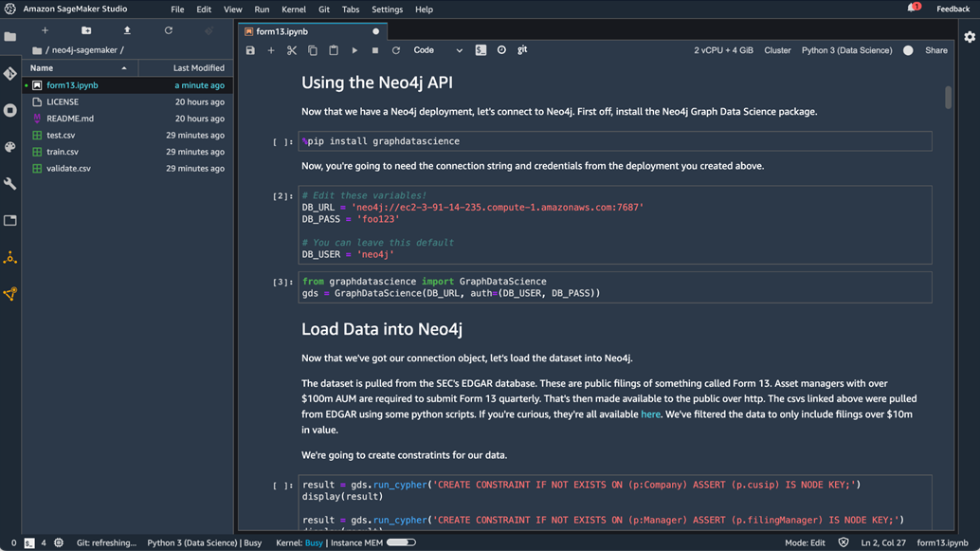Image resolution: width=980 pixels, height=551 pixels.
Task: Open the cell type Code dropdown
Action: 438,50
